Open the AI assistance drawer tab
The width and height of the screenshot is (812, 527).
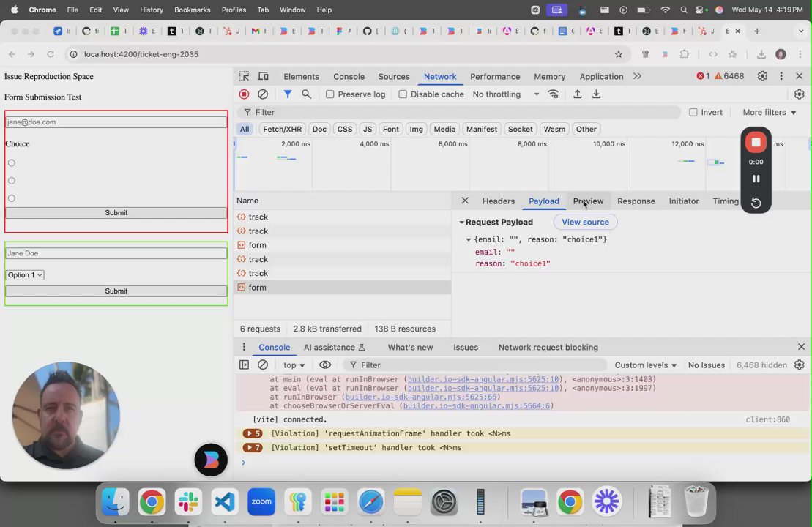pos(335,348)
